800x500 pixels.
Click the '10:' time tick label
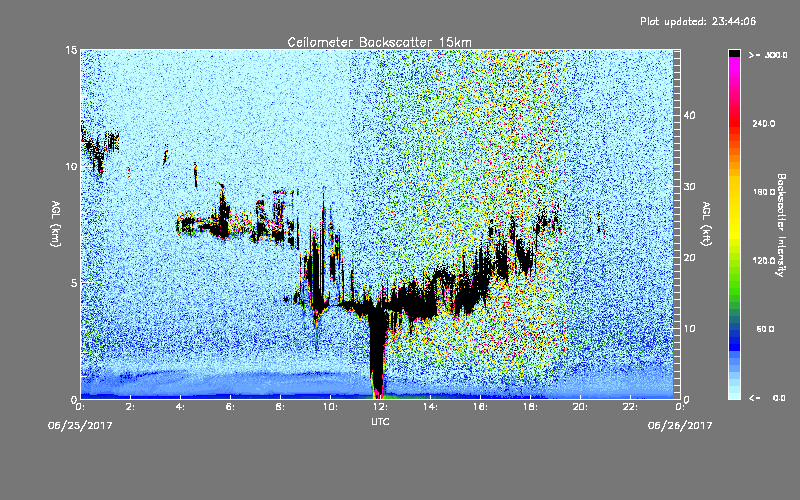330,407
